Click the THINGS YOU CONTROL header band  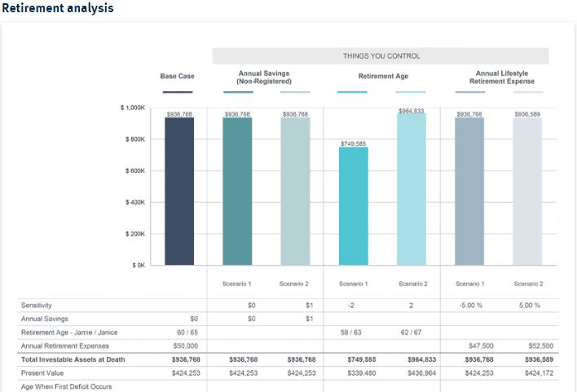point(381,56)
